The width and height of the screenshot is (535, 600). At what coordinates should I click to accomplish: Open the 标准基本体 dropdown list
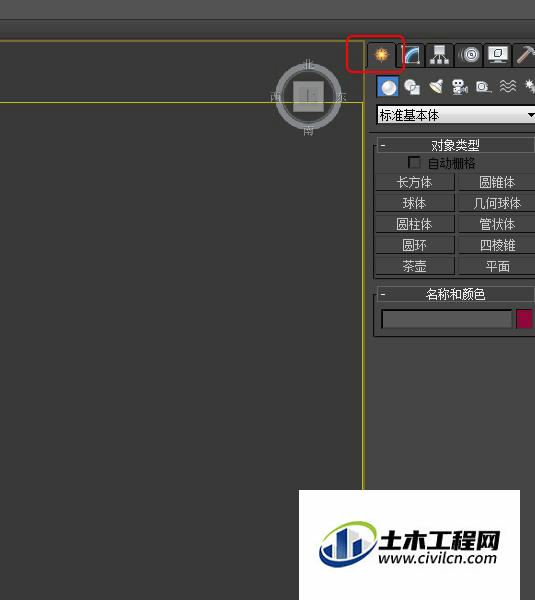[x=455, y=115]
